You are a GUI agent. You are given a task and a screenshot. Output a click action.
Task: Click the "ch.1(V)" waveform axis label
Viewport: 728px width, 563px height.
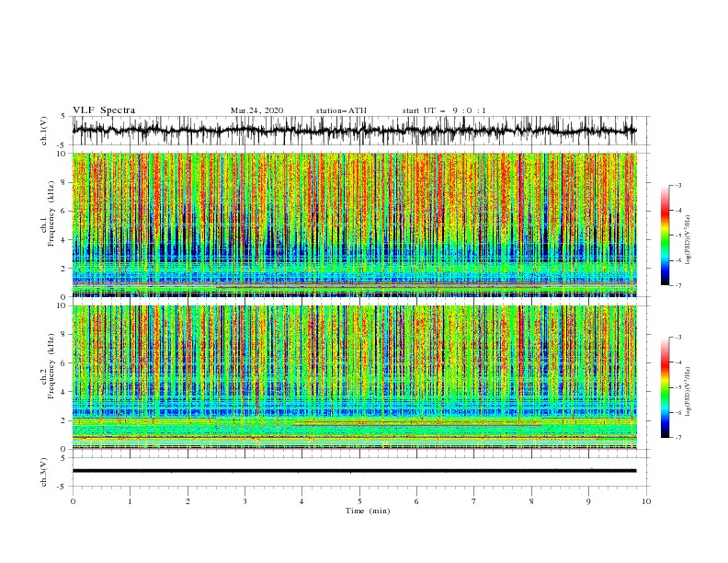pos(44,131)
